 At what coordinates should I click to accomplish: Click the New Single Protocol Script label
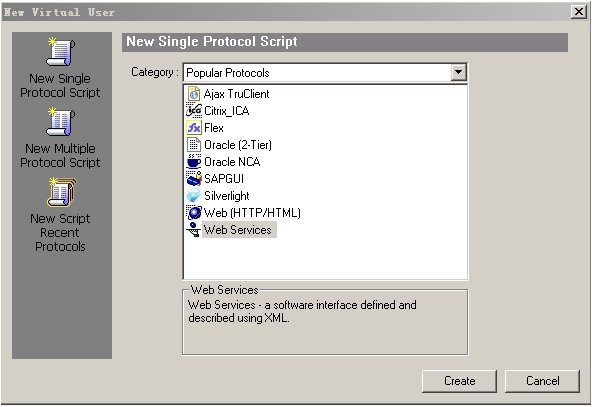(x=60, y=86)
